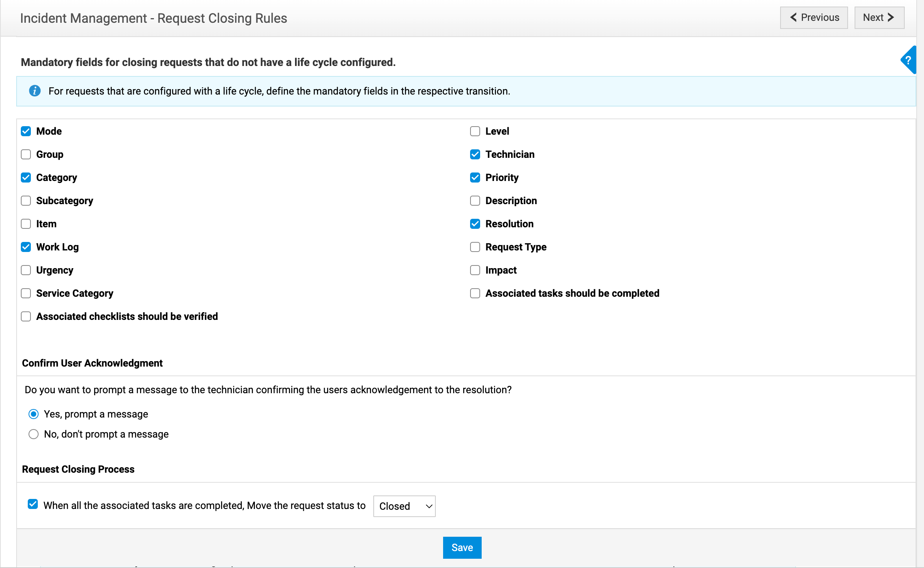Enable Associated tasks should be completed
The width and height of the screenshot is (924, 568).
click(475, 293)
